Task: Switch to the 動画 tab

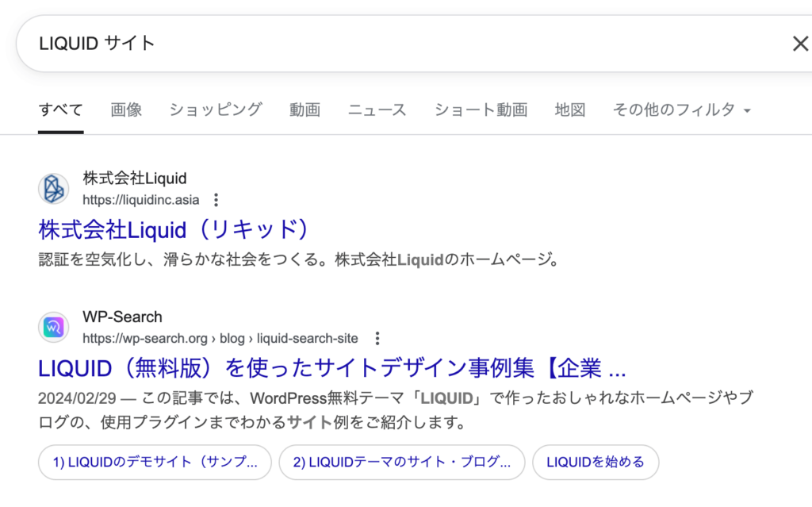Action: (304, 110)
